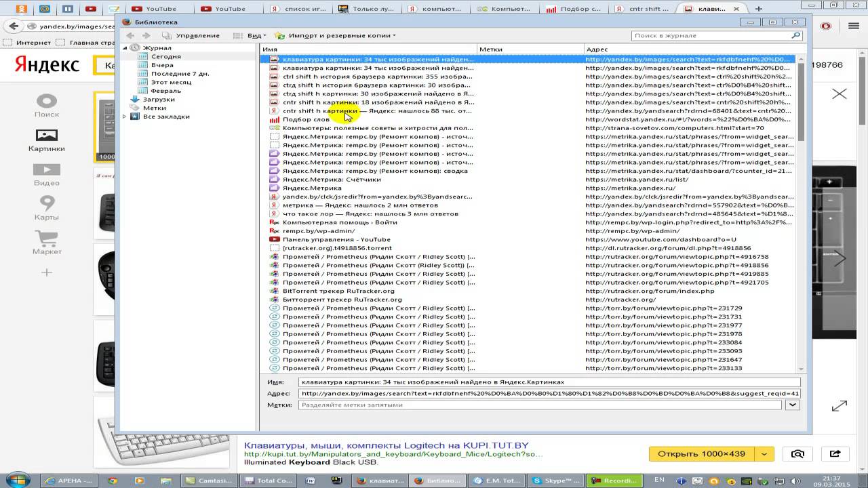Image resolution: width=868 pixels, height=488 pixels.
Task: Click the Подбор слов wordstat icon
Action: [275, 119]
